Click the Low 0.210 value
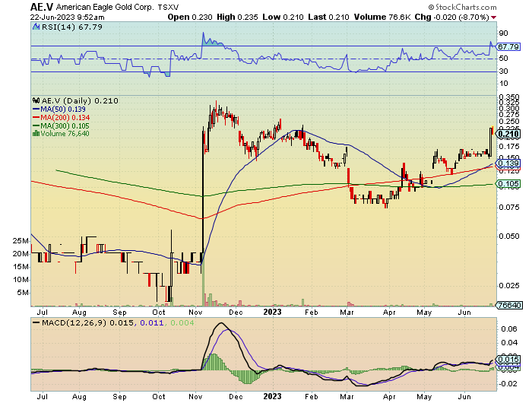532x403 pixels. tap(283, 17)
